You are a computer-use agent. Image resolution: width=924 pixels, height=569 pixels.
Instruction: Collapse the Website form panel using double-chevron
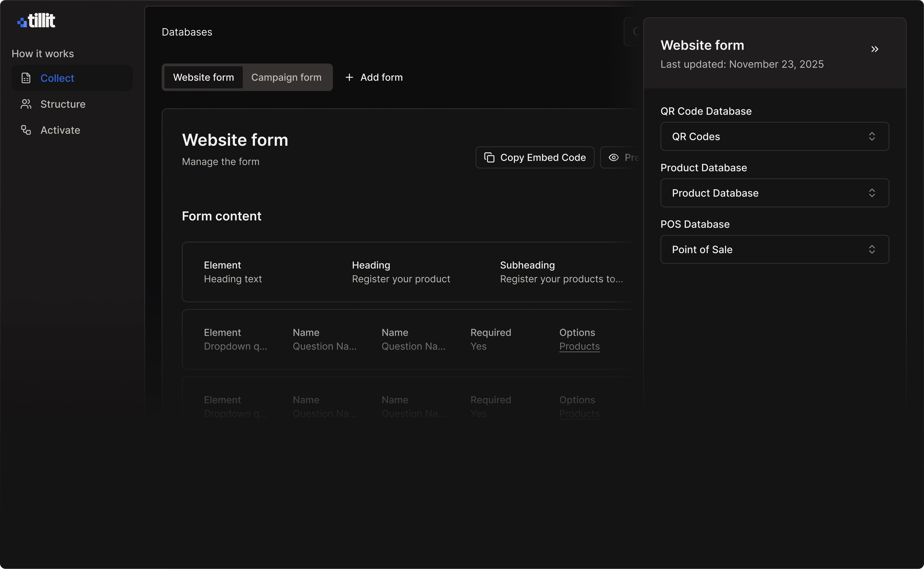click(875, 49)
